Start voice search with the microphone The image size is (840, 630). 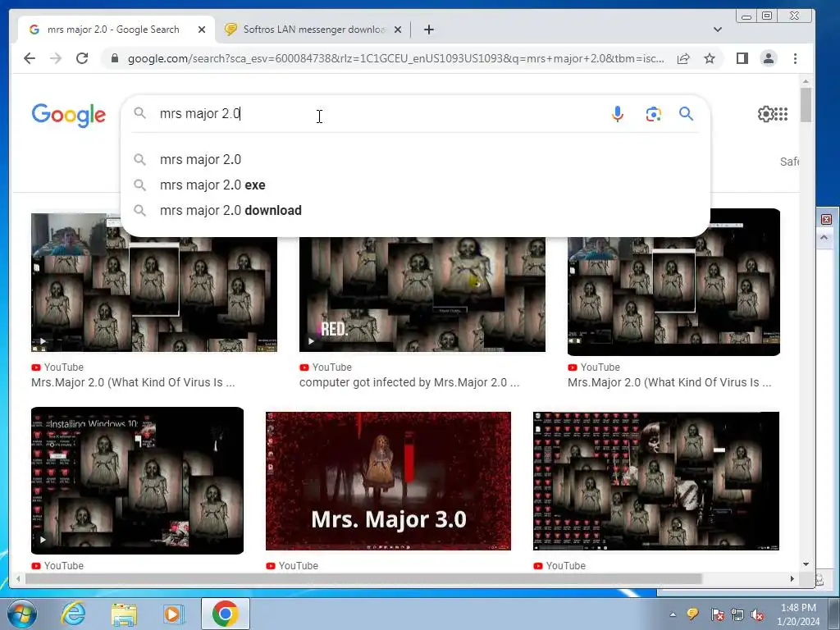[617, 114]
